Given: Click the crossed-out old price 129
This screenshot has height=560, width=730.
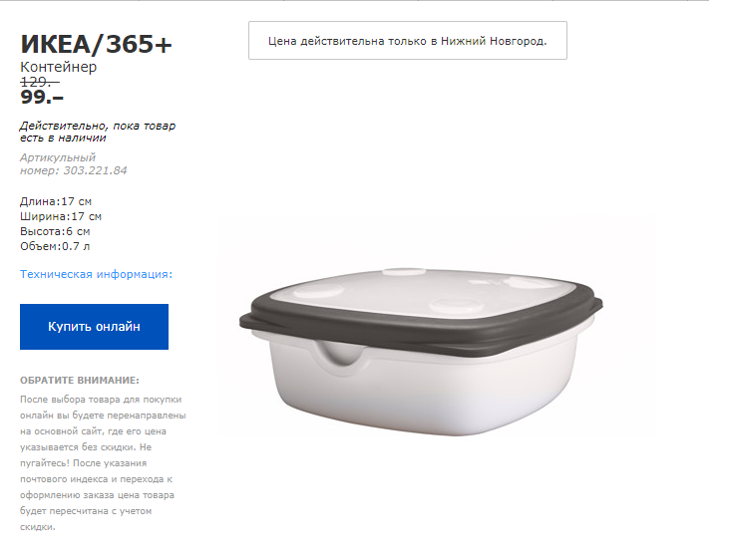Looking at the screenshot, I should coord(40,82).
